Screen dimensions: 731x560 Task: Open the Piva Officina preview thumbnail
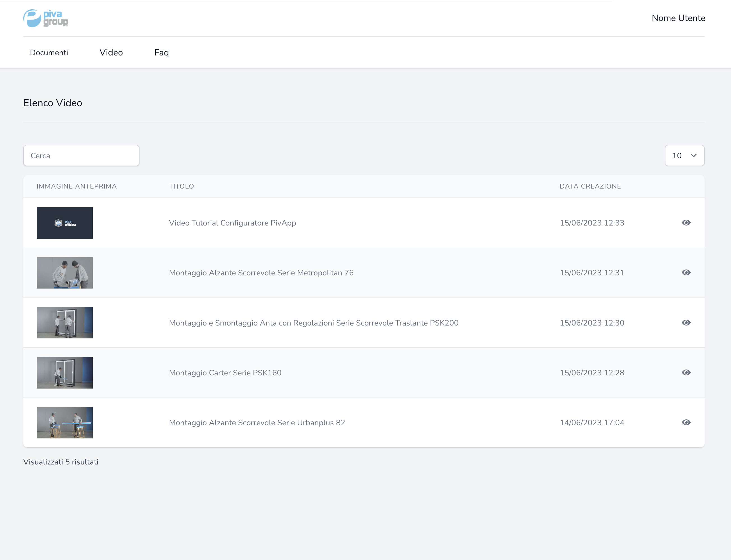tap(65, 223)
